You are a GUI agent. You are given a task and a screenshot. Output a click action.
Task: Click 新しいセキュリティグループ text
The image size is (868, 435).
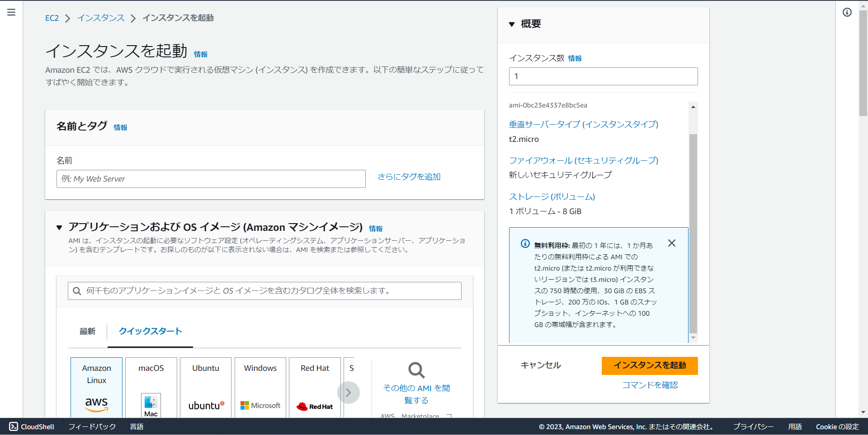point(561,175)
